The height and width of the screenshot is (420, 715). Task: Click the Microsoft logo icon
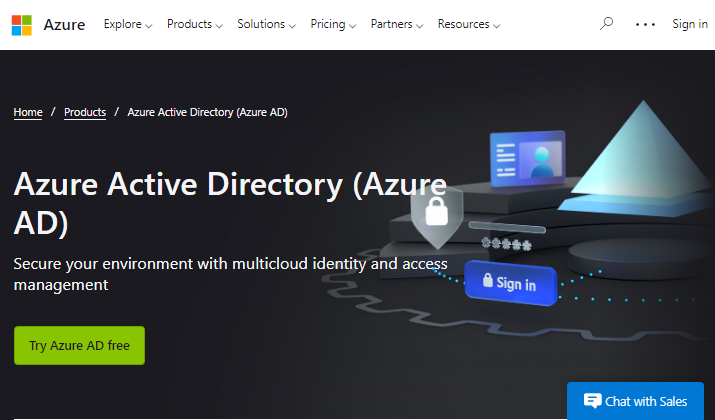point(21,25)
